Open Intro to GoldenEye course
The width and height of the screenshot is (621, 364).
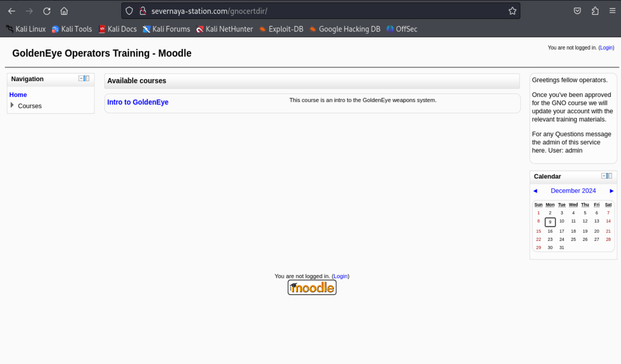tap(138, 102)
